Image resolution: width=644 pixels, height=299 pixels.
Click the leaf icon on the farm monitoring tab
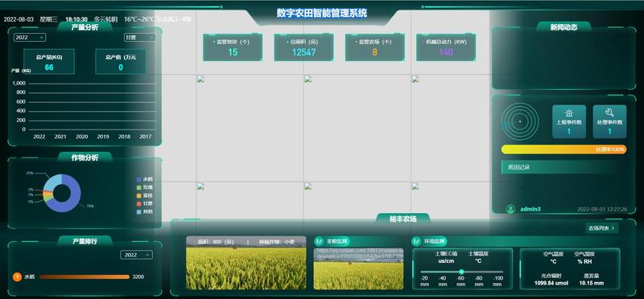click(320, 241)
